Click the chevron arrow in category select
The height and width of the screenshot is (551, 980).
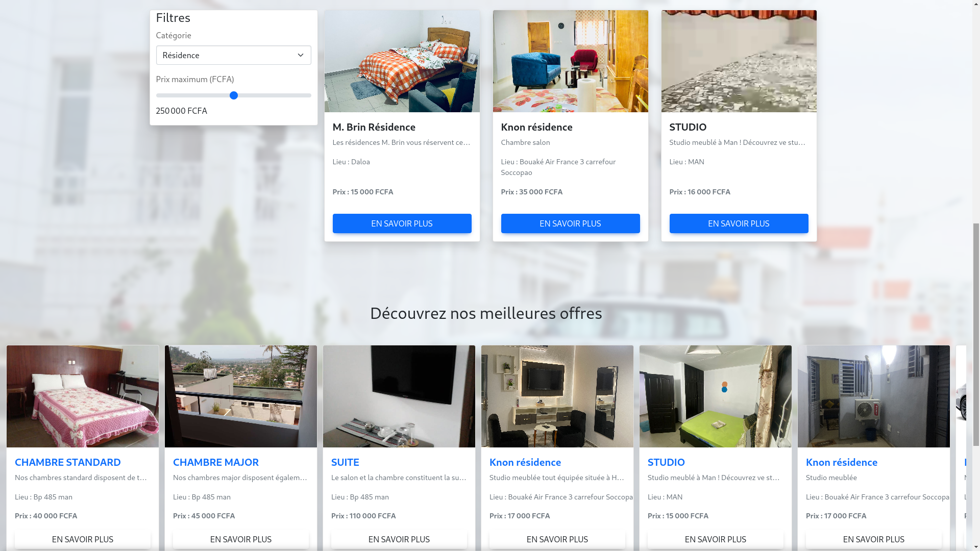[300, 55]
